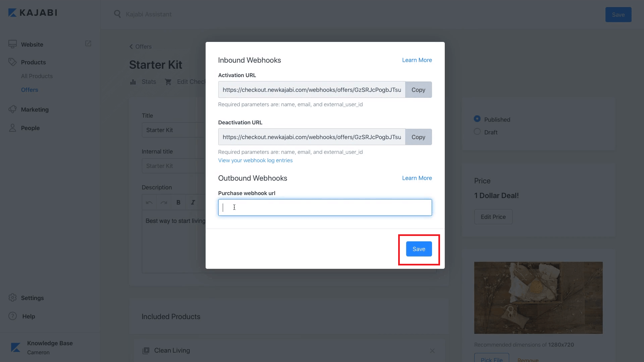This screenshot has height=362, width=644.
Task: Copy the Activation URL
Action: click(418, 89)
